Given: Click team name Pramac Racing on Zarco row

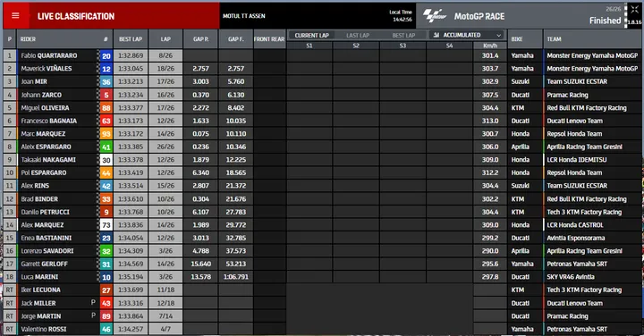Looking at the screenshot, I should coord(567,95).
